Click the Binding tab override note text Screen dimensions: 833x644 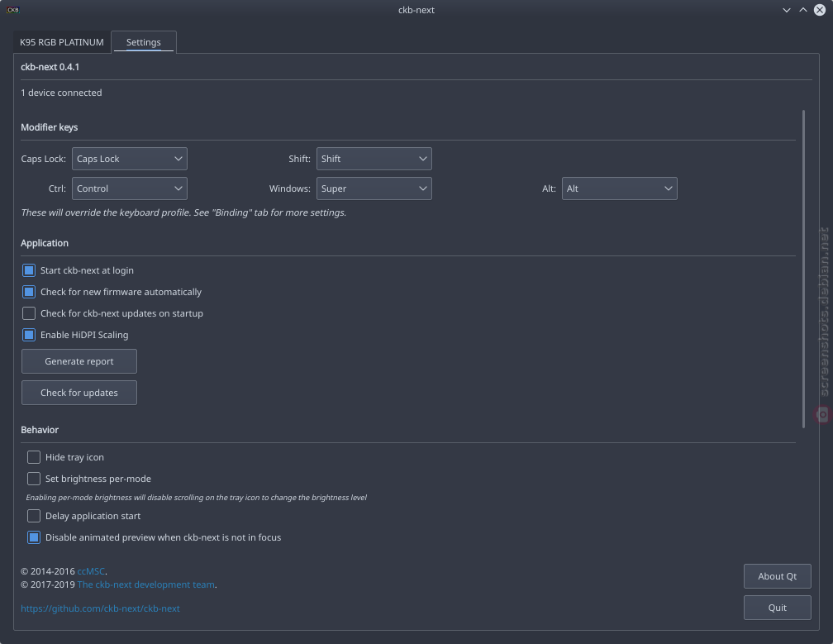(183, 212)
